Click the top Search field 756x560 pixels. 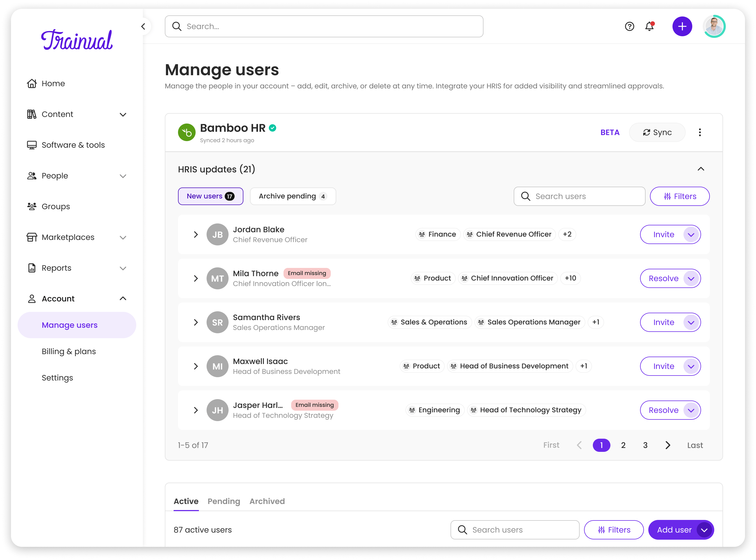tap(324, 26)
